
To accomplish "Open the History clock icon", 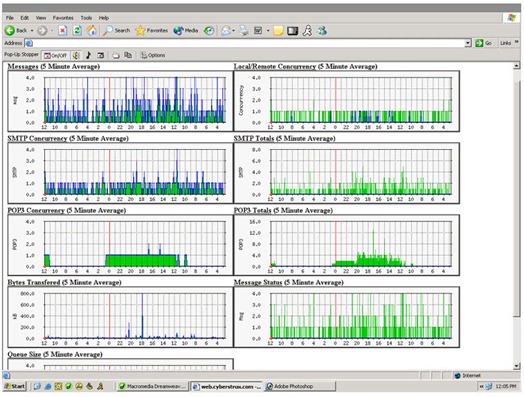I will click(x=209, y=31).
